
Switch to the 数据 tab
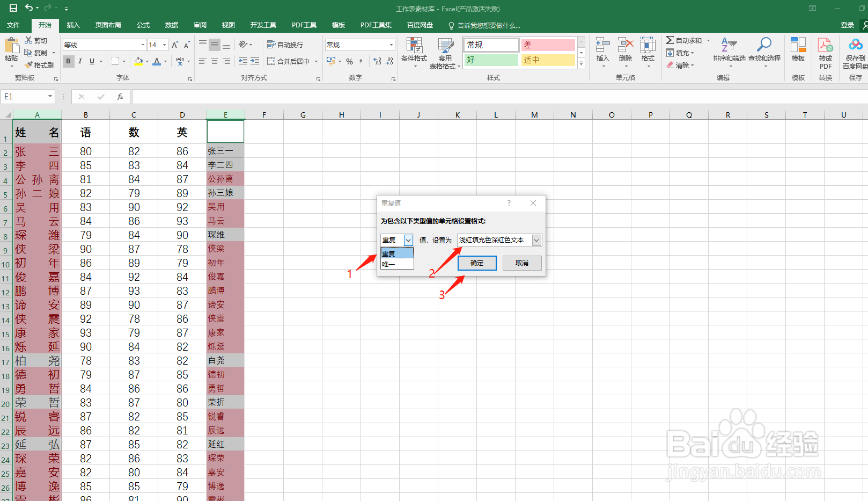[x=172, y=25]
